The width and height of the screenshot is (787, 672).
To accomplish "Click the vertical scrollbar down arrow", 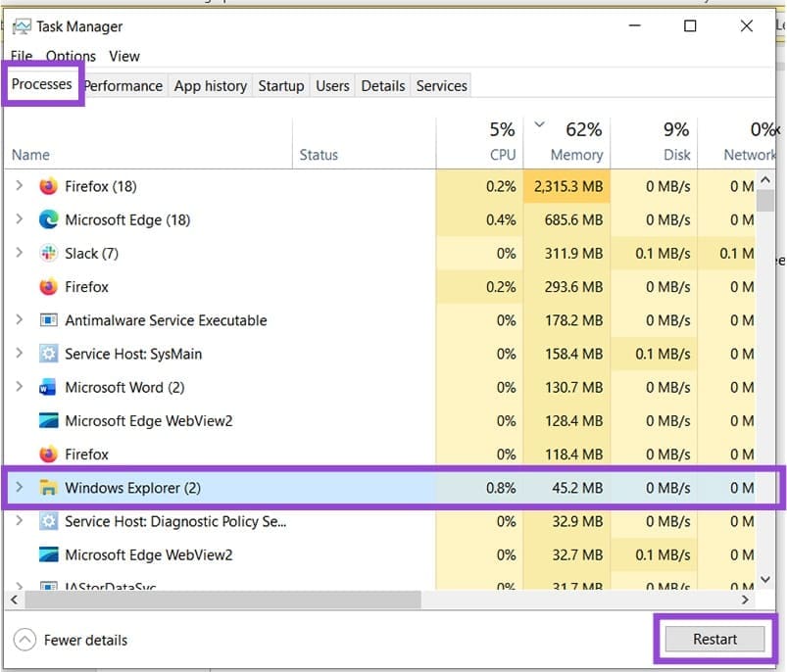I will tap(765, 578).
